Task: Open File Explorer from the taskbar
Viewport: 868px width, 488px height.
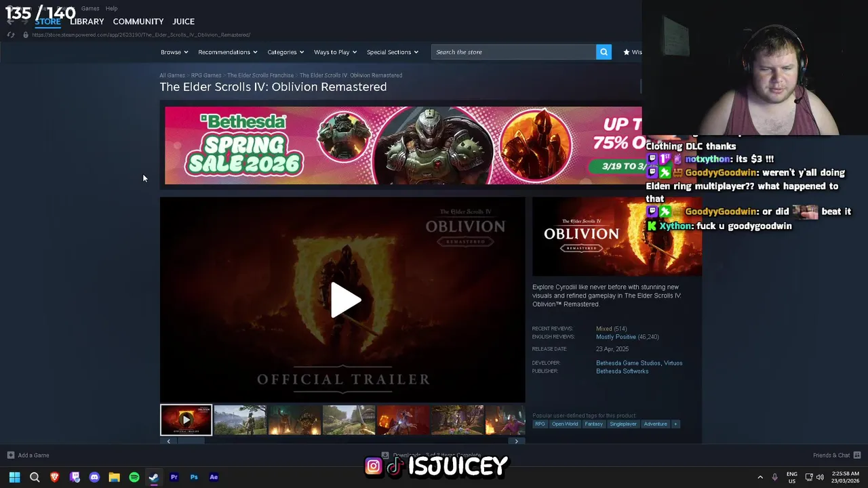Action: coord(114,477)
